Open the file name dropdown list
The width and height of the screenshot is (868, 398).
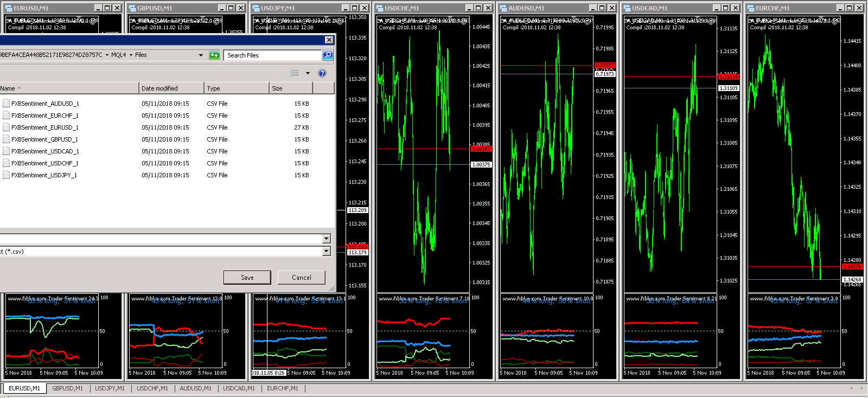coord(326,239)
